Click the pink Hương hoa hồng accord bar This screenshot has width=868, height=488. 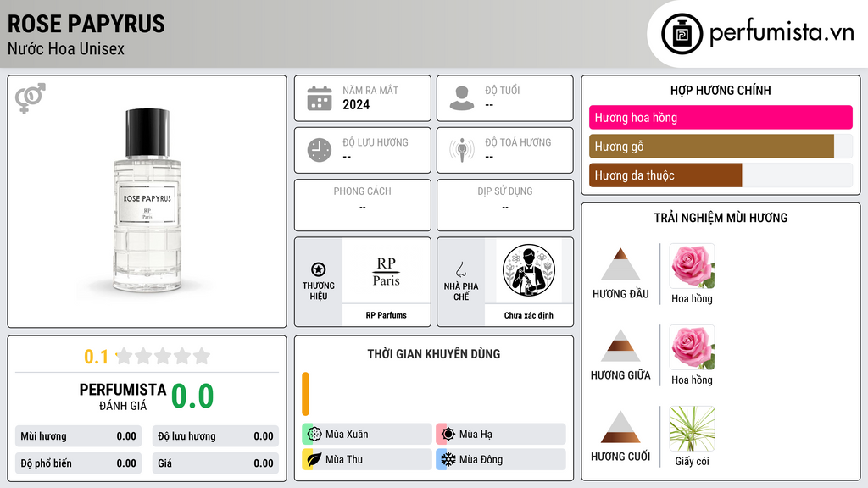click(721, 117)
